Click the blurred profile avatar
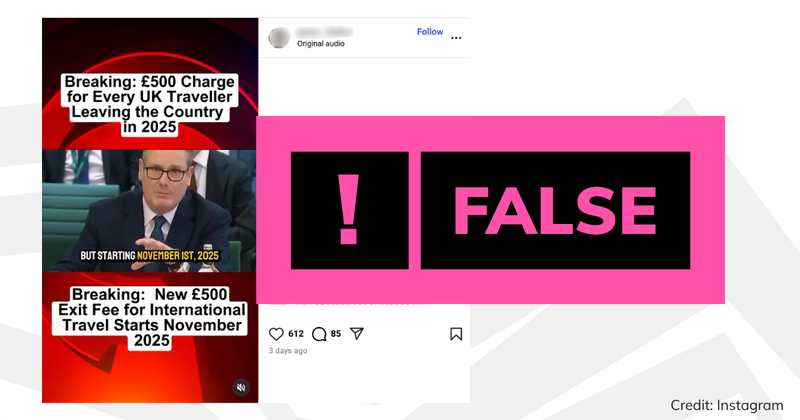The height and width of the screenshot is (420, 800). [279, 38]
